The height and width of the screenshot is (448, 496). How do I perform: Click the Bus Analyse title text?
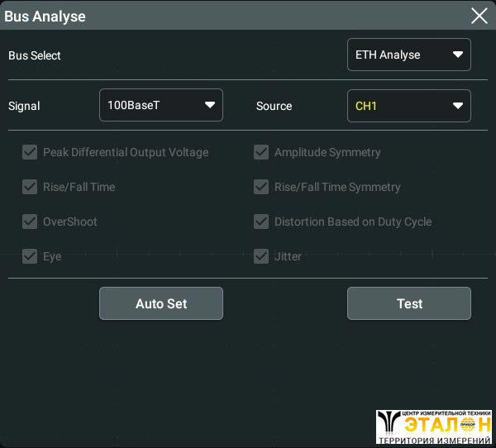pos(45,16)
